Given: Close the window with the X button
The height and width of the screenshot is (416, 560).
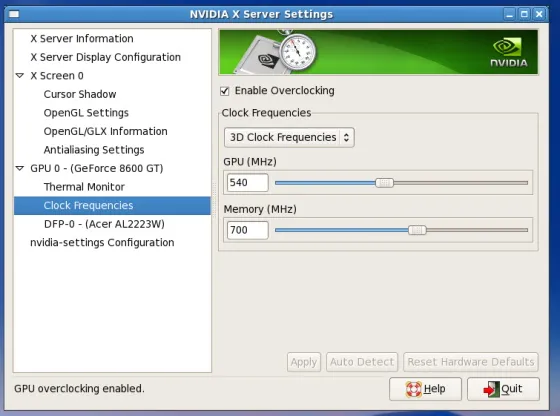Looking at the screenshot, I should (539, 14).
